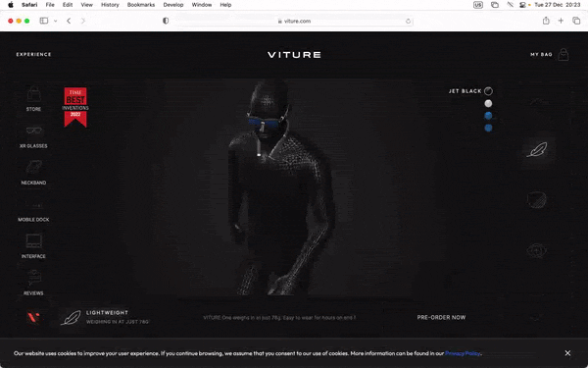
Task: Open the Develop menu
Action: (x=173, y=5)
